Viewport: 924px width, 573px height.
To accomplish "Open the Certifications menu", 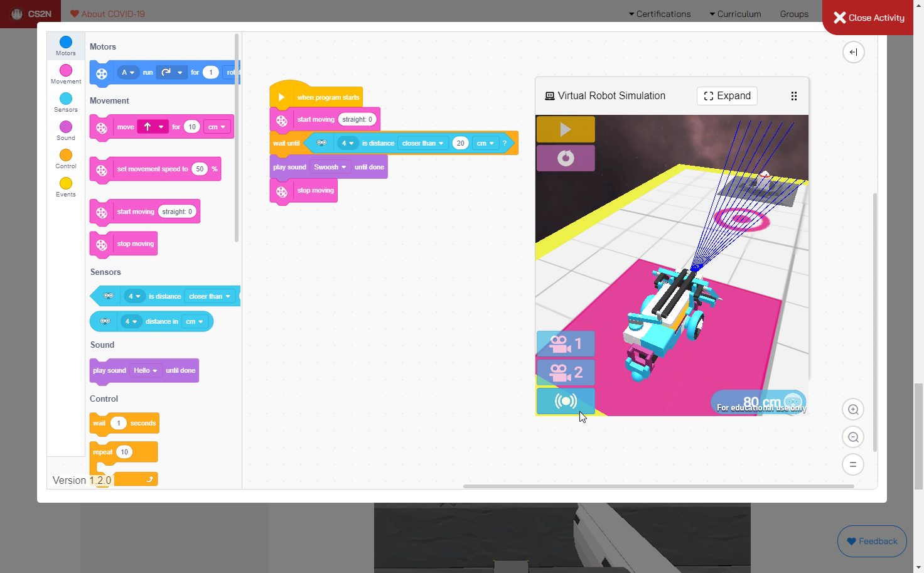I will click(660, 14).
